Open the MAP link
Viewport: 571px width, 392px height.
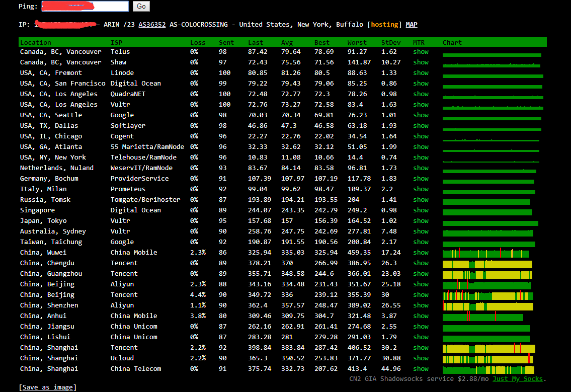click(411, 25)
